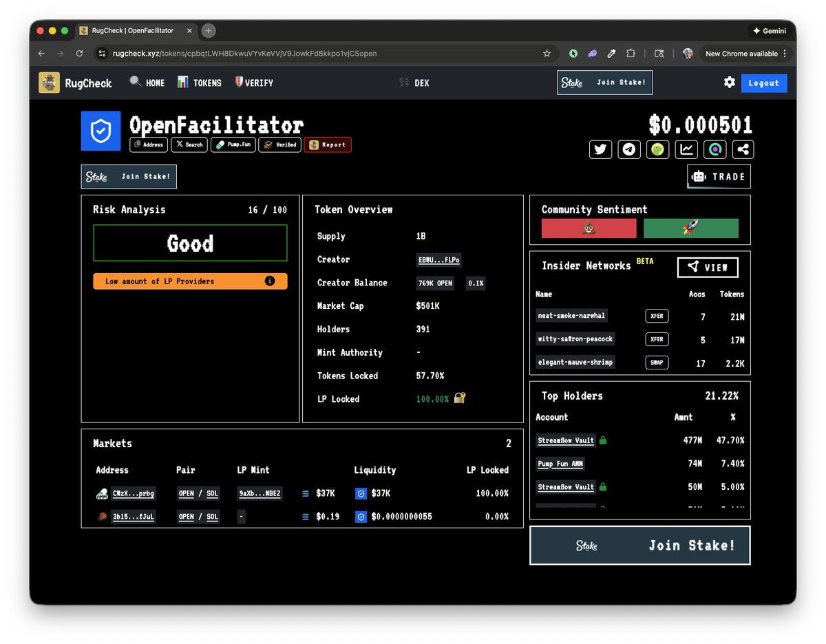Click the browser address bar URL
Screen dimensions: 826x644
244,53
